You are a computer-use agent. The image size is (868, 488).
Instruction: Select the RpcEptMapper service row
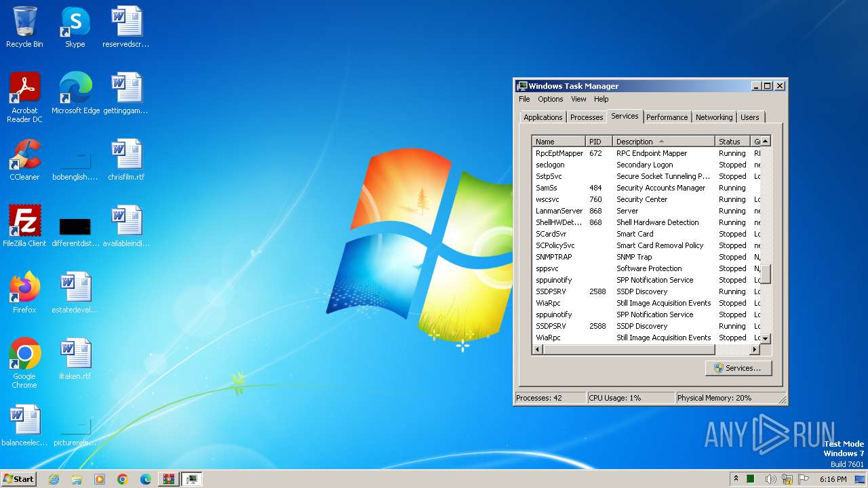tap(646, 153)
